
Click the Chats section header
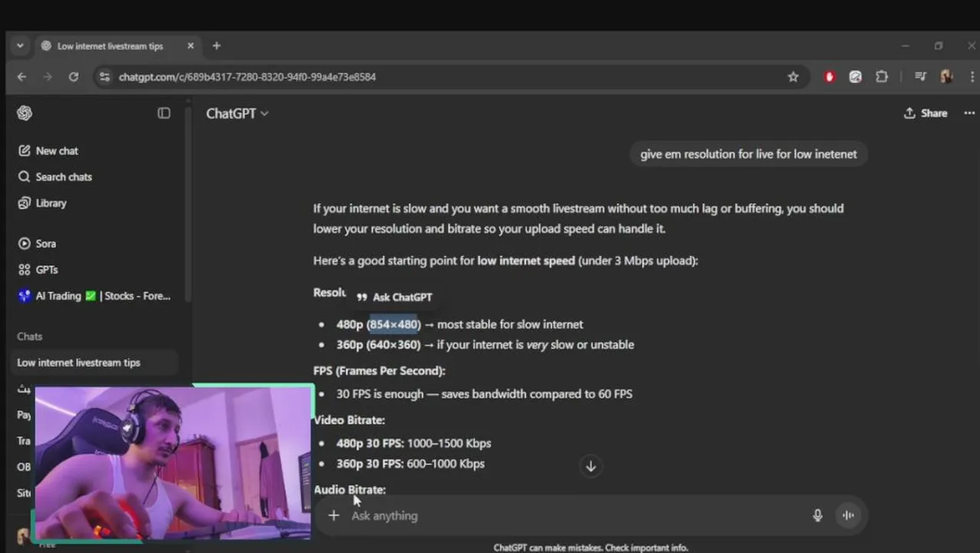30,336
